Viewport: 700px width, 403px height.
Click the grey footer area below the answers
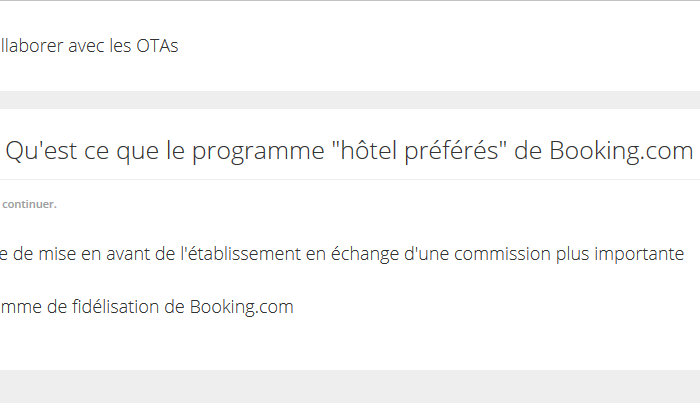[x=350, y=386]
